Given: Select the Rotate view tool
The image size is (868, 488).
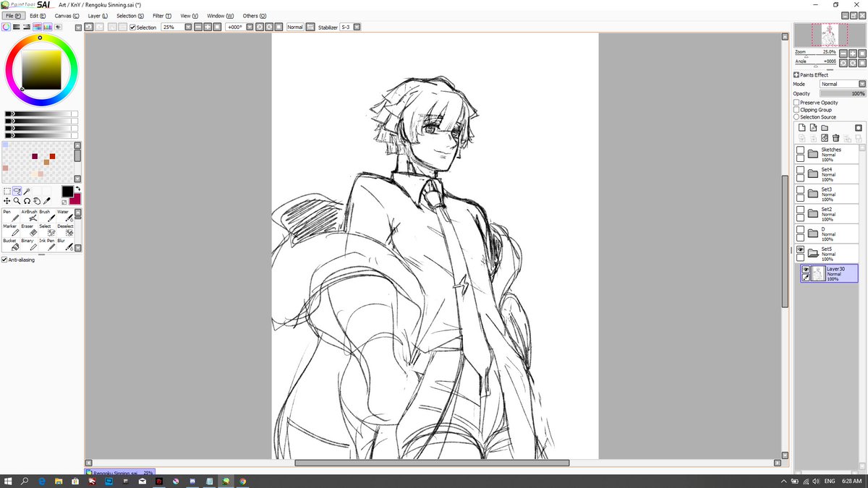Looking at the screenshot, I should pos(27,201).
